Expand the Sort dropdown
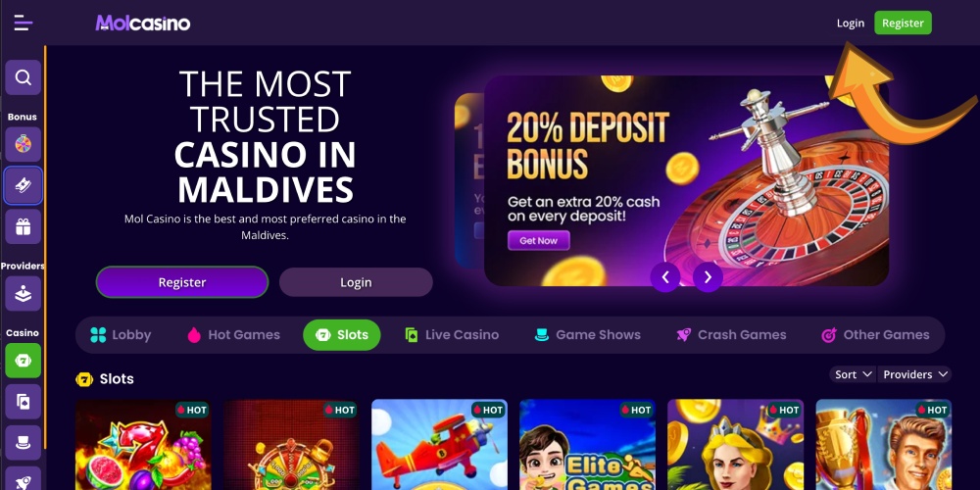 (854, 374)
